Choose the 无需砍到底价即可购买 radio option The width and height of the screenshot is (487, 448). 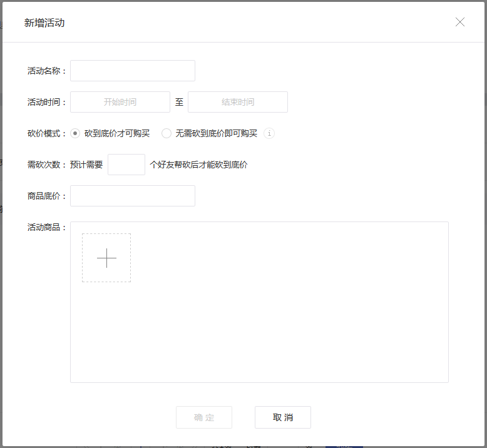[167, 133]
